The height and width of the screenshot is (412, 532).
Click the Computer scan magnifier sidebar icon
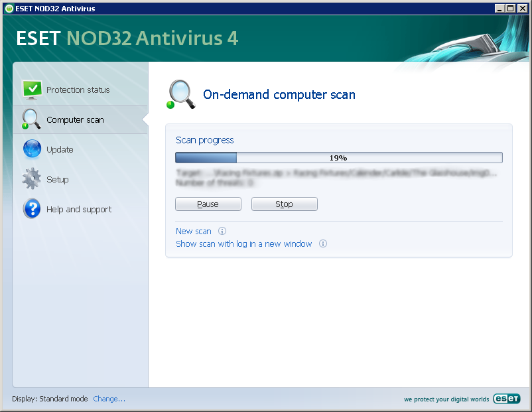tap(31, 119)
